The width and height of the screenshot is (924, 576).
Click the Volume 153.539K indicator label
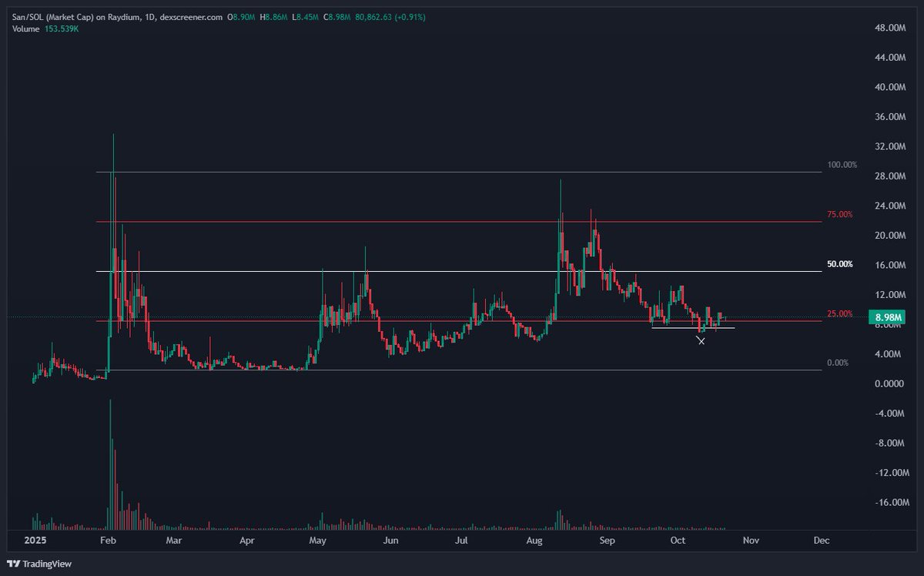pos(46,28)
